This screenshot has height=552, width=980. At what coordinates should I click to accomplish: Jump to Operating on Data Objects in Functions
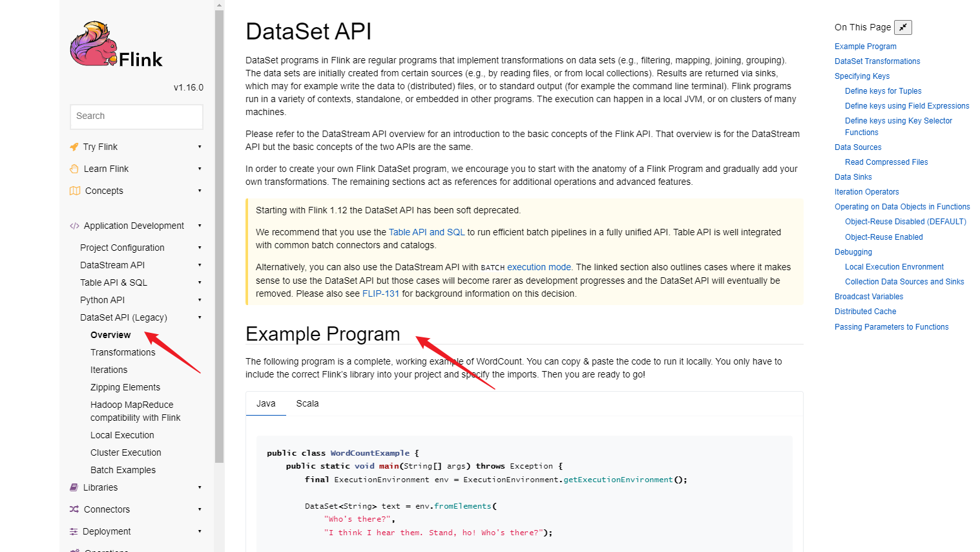[x=902, y=207]
